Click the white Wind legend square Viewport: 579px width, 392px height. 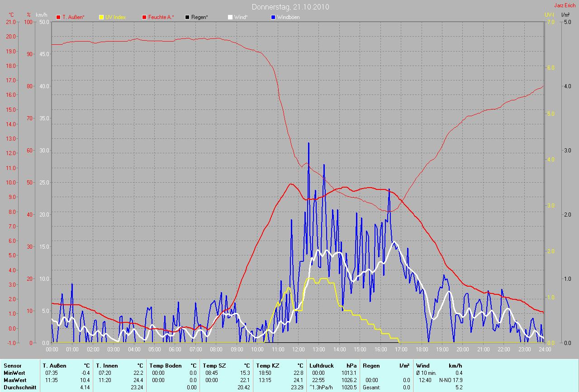230,17
